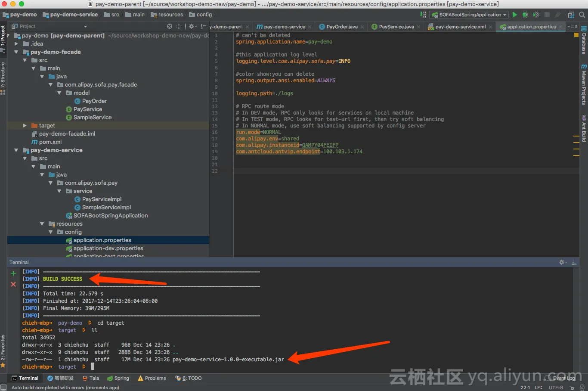
Task: Open the Structure tool window
Action: (3, 78)
